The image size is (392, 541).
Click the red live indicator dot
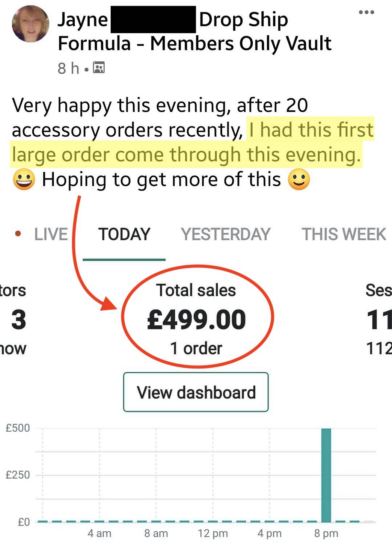(x=18, y=234)
